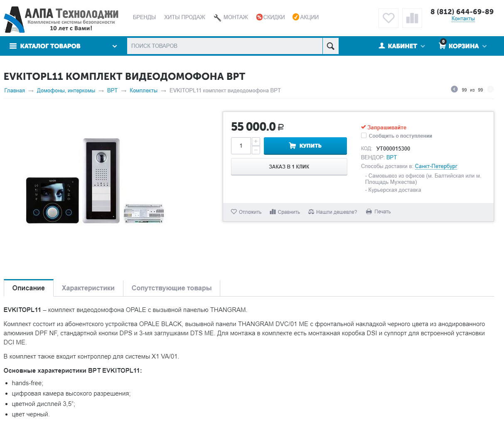Image resolution: width=504 pixels, height=423 pixels.
Task: Decrease quantity with minus stepper
Action: click(256, 150)
